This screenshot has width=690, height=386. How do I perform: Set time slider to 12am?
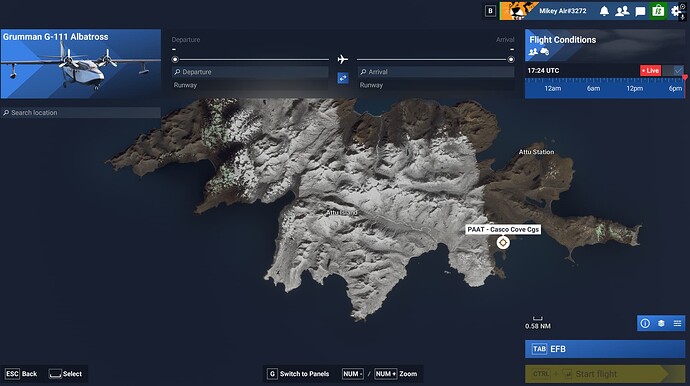[x=553, y=88]
